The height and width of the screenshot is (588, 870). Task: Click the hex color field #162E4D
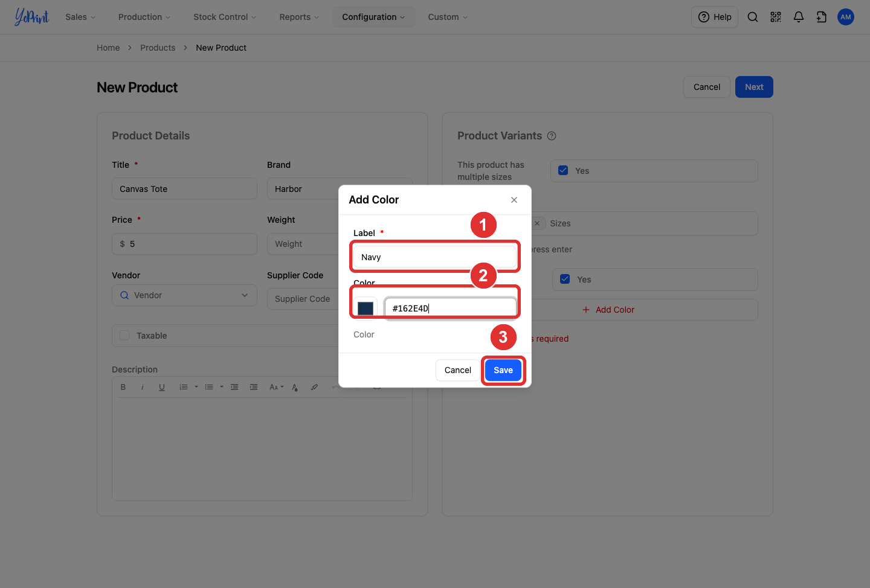[451, 308]
